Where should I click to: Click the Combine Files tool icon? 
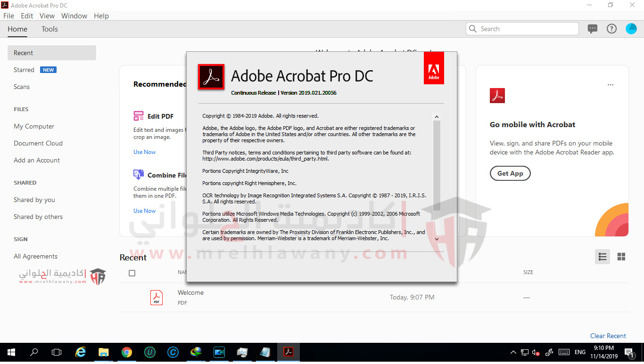(x=139, y=175)
